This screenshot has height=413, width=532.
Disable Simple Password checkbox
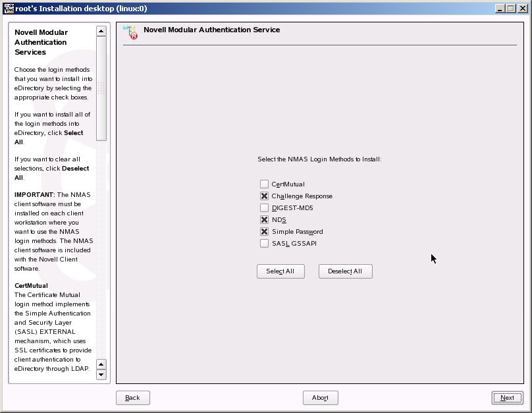tap(264, 231)
